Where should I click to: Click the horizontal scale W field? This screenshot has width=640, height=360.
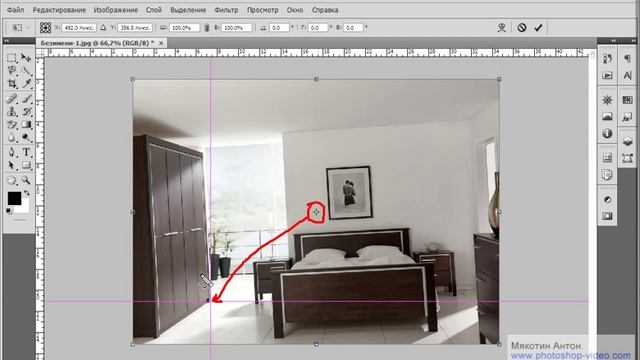click(184, 28)
